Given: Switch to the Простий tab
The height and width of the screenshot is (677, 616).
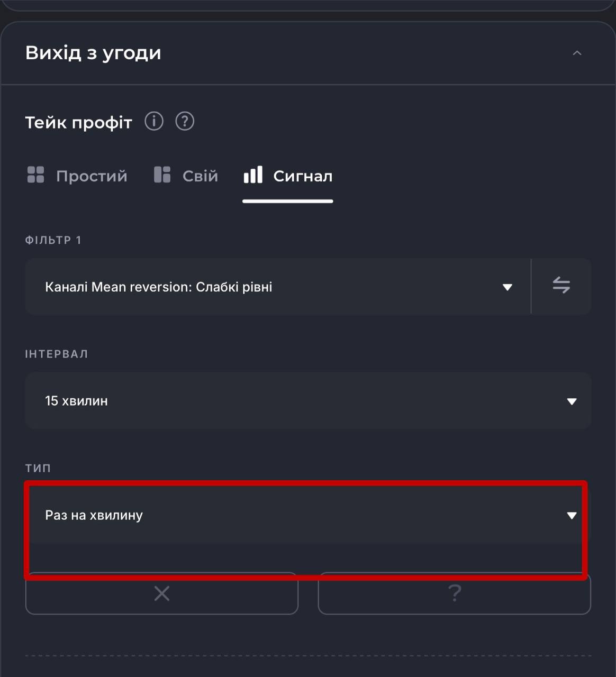Looking at the screenshot, I should (92, 176).
